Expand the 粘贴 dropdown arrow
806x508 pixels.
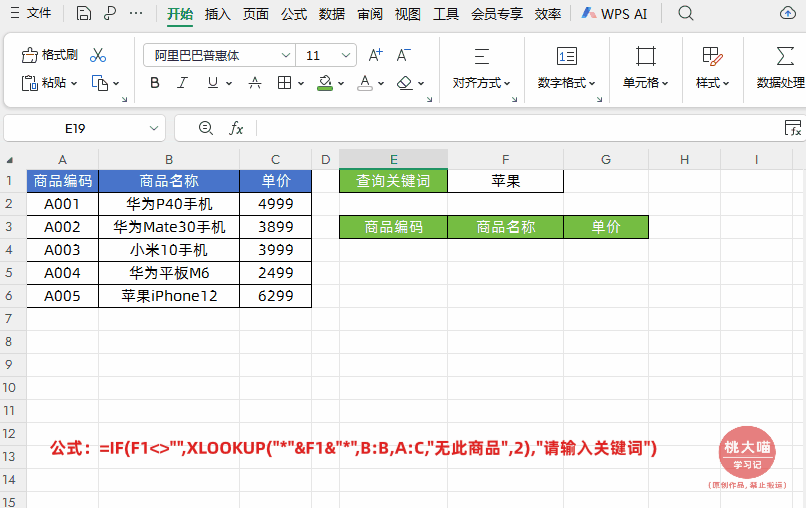click(x=74, y=83)
